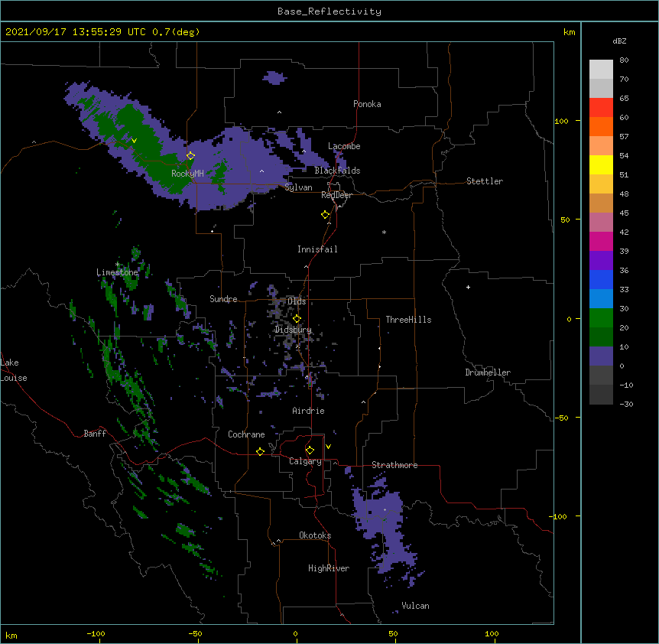Select the Sylvan label on the map

[x=298, y=187]
